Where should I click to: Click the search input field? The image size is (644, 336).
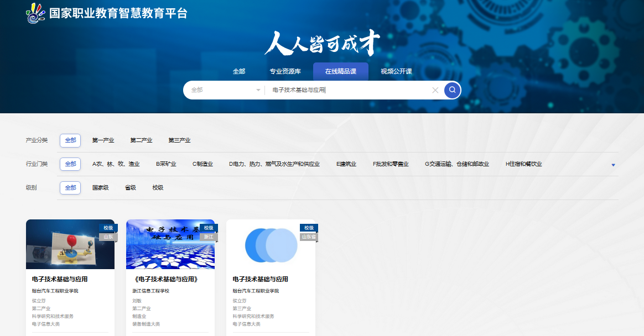tap(349, 90)
